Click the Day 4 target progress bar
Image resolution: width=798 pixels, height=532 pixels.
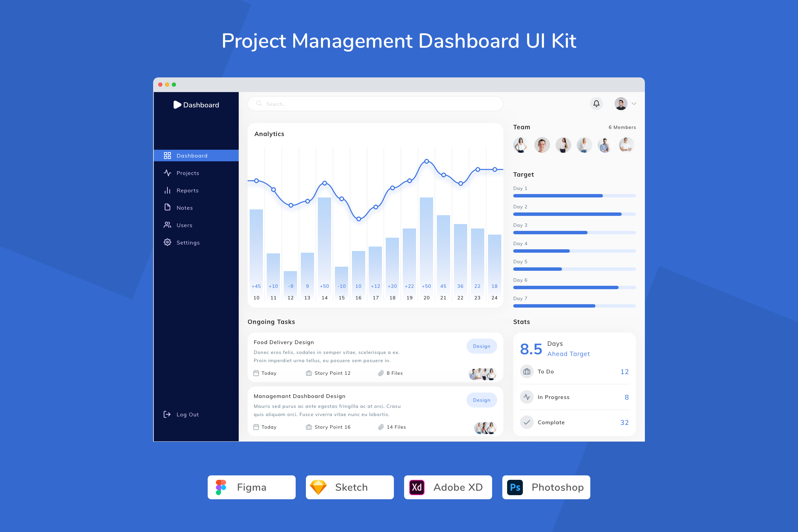click(575, 251)
